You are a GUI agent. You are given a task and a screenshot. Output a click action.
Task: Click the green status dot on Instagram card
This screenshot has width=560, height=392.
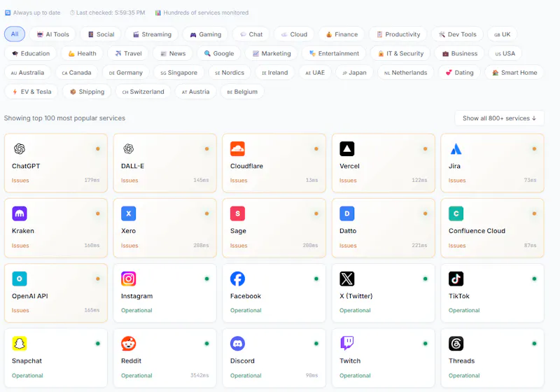[206, 279]
